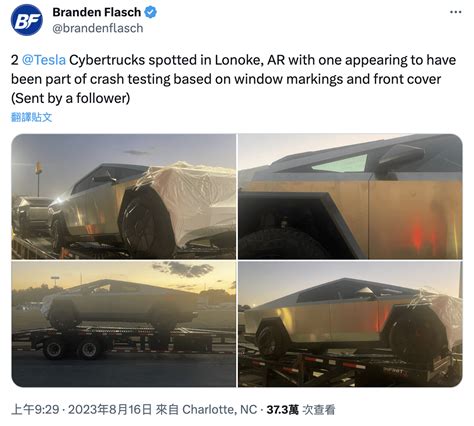This screenshot has height=426, width=474.
Task: Open the BF profile avatar
Action: (27, 20)
